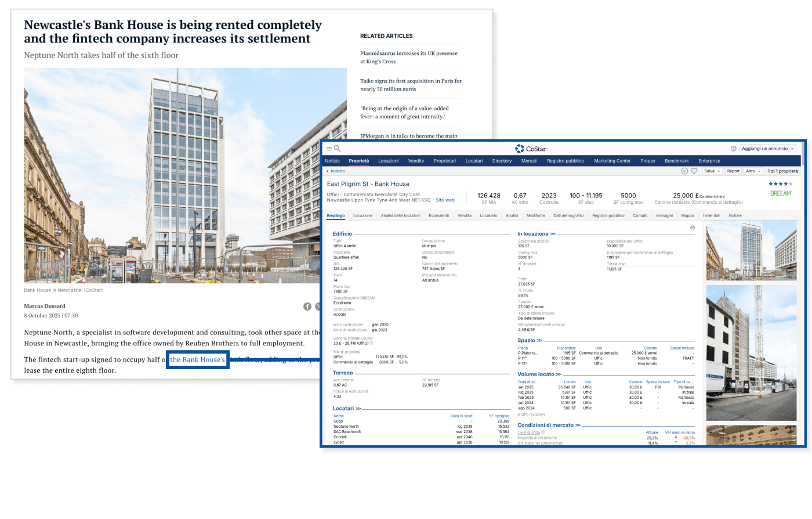This screenshot has width=812, height=519.
Task: Click the printer icon above In locazione
Action: pyautogui.click(x=692, y=228)
